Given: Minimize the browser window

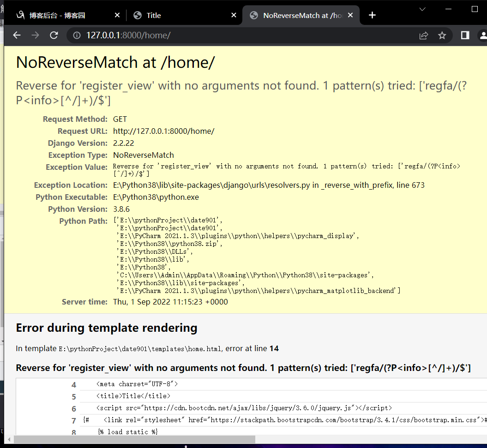Looking at the screenshot, I should [x=448, y=9].
